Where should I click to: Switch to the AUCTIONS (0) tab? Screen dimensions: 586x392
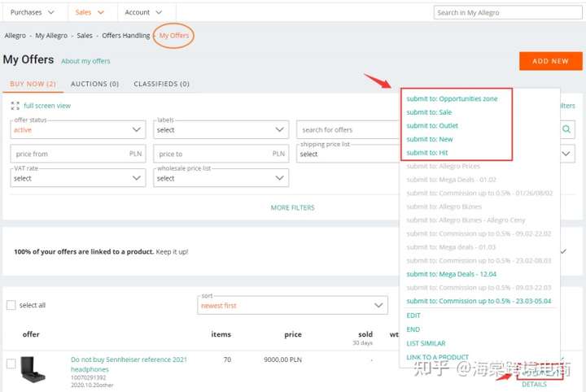pos(95,84)
